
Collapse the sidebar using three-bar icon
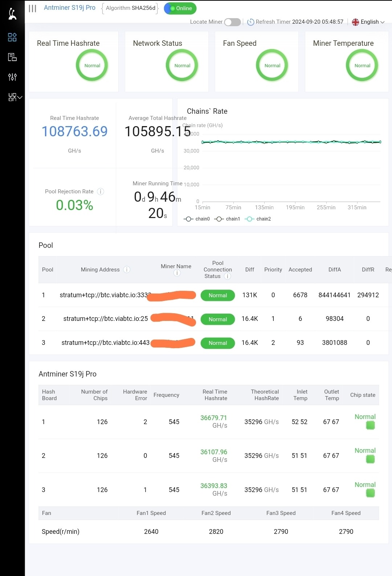tap(33, 8)
